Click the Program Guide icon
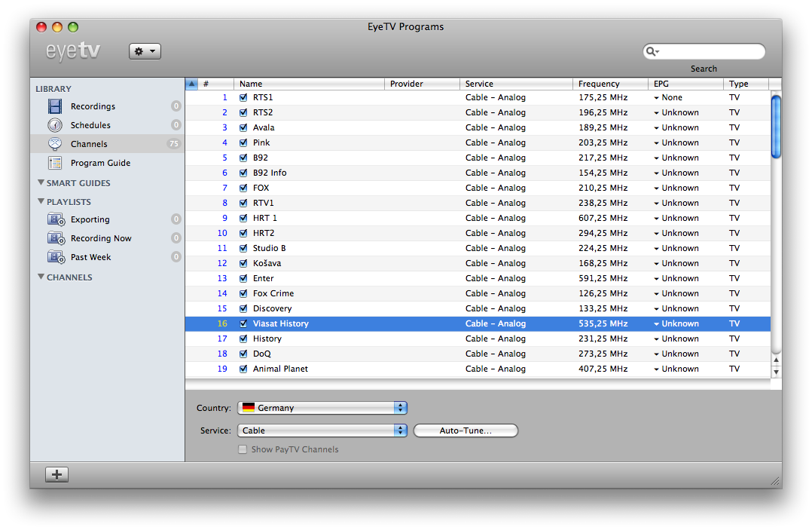This screenshot has width=812, height=530. click(55, 163)
